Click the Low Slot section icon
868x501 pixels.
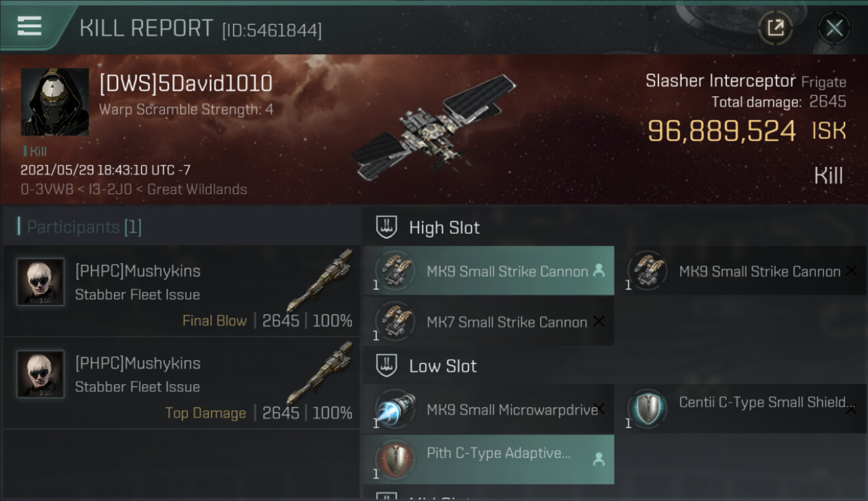click(x=387, y=365)
